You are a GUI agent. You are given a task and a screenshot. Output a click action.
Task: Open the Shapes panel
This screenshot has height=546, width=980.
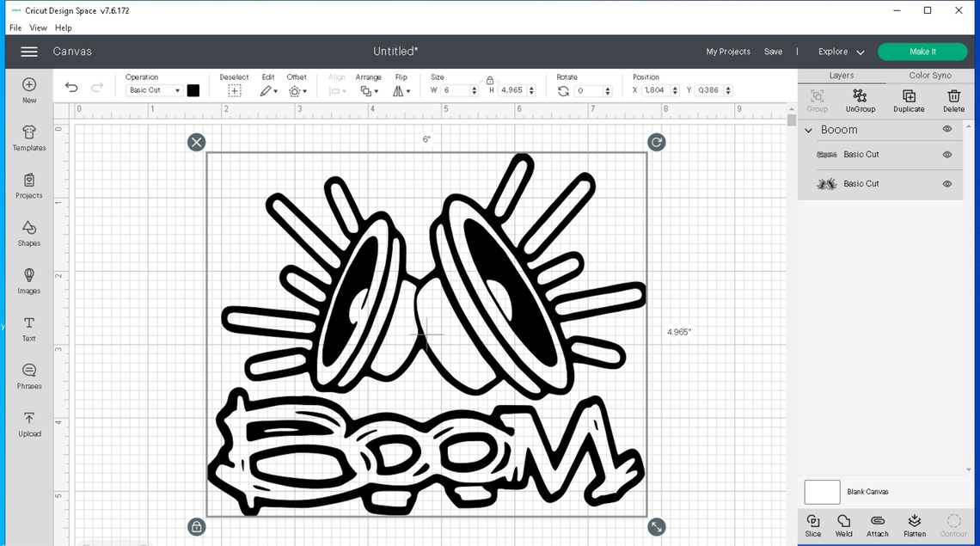(28, 234)
